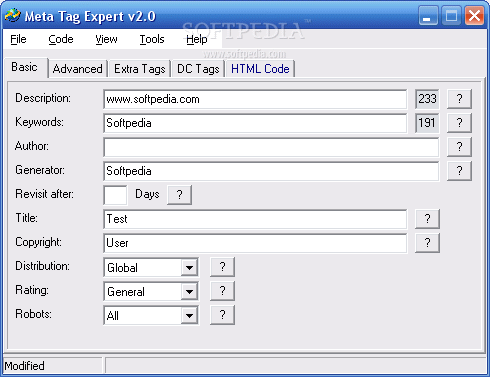Open help for the Copyright field
Screen dimensions: 490x377
coord(427,243)
